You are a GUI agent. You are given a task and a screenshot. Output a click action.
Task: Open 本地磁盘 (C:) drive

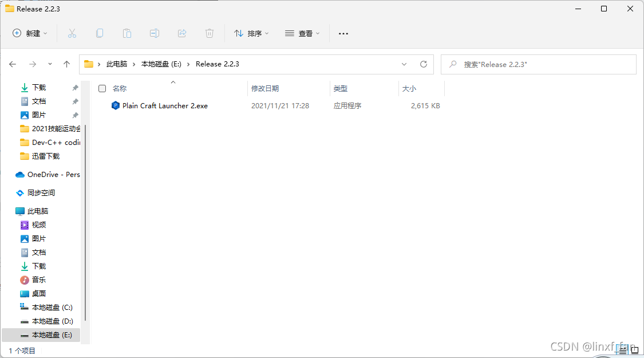(46, 308)
